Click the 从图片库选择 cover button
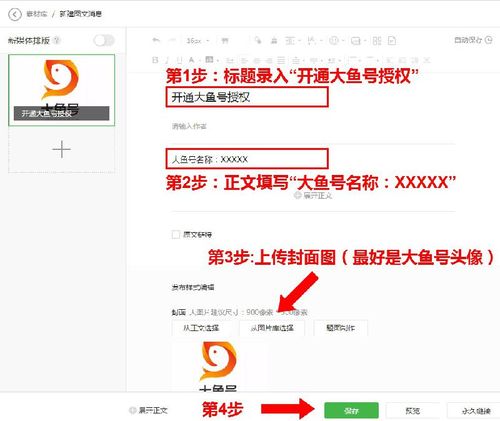This screenshot has height=421, width=500. (x=272, y=328)
